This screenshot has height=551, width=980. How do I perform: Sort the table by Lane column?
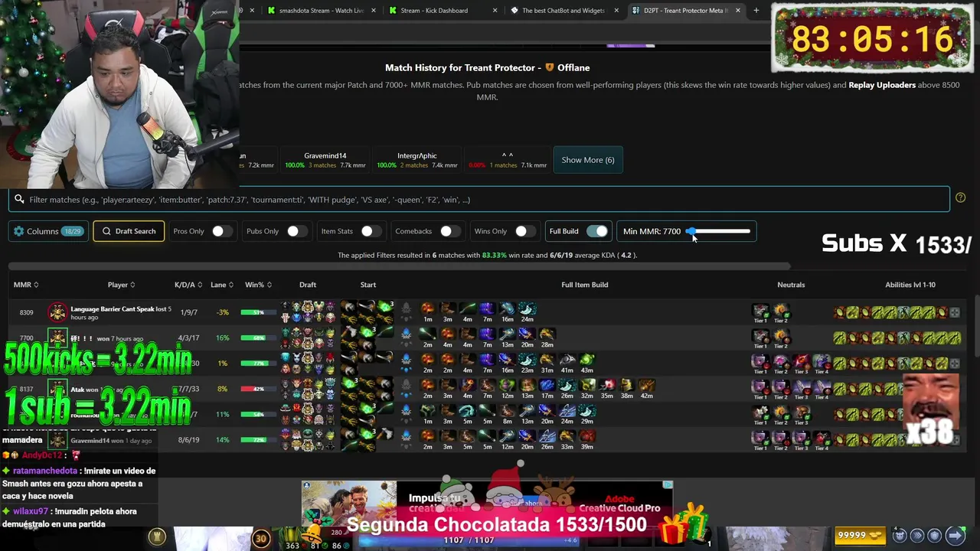pyautogui.click(x=222, y=285)
